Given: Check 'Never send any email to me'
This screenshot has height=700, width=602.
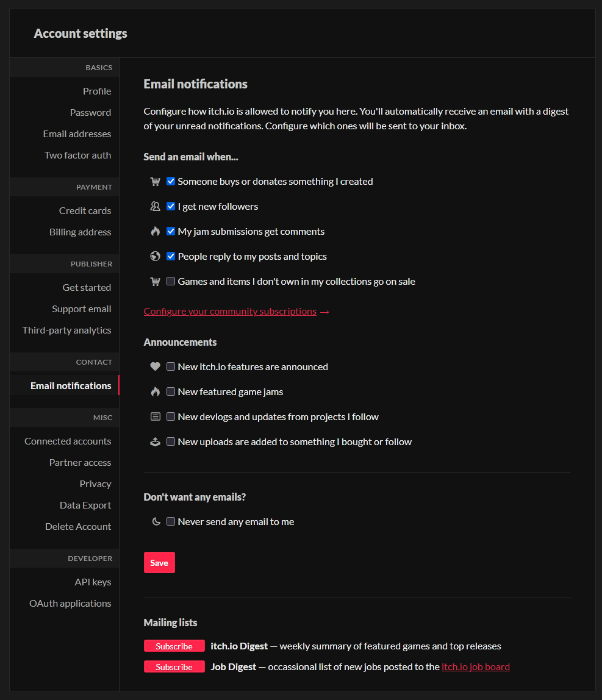Looking at the screenshot, I should (171, 521).
